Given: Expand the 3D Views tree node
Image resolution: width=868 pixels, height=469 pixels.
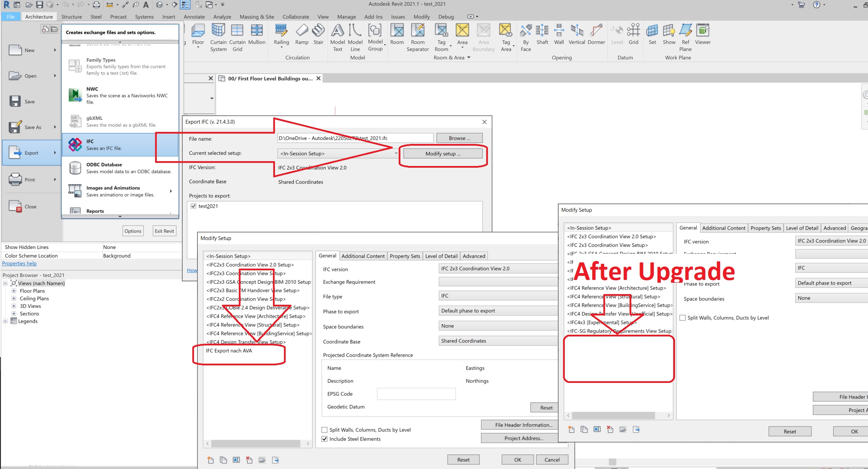Looking at the screenshot, I should (x=14, y=306).
